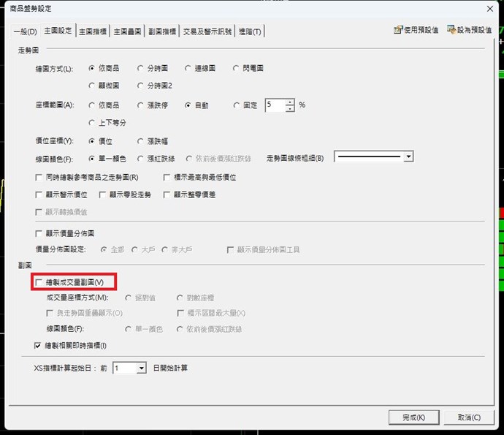Open the 主圖疊圖 tab
Image resolution: width=504 pixels, height=435 pixels.
127,31
